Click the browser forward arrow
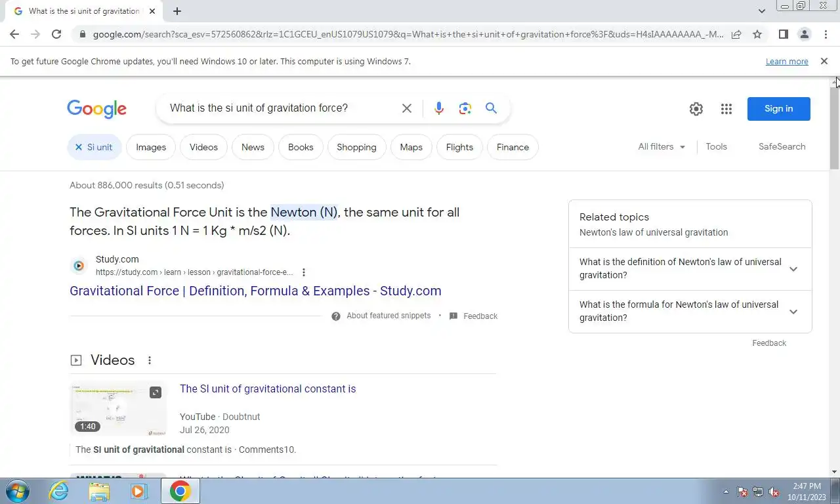Viewport: 840px width, 504px height. coord(35,34)
